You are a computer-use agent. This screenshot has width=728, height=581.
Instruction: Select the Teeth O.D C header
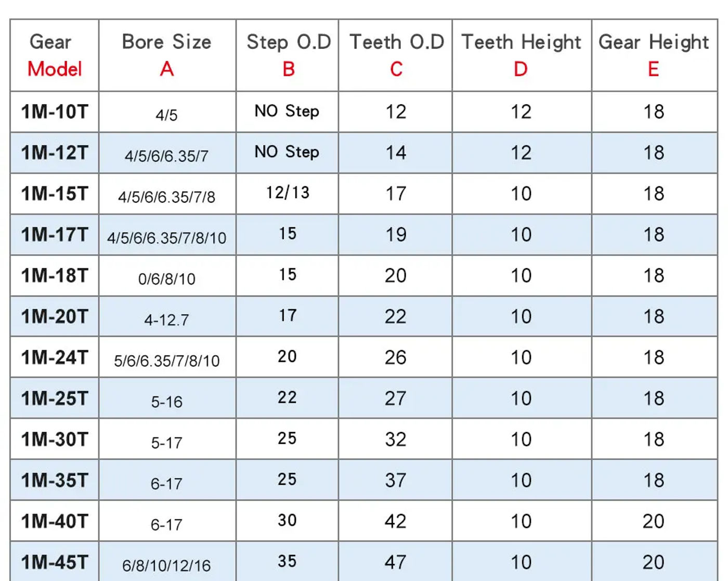pos(396,55)
